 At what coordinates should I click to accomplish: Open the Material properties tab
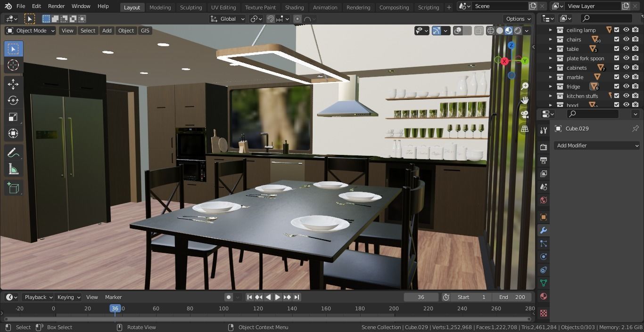544,296
